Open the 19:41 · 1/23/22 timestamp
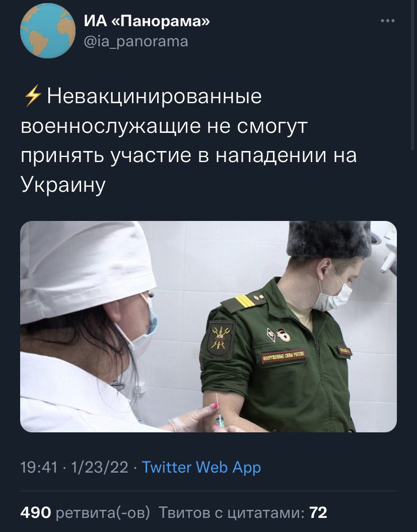Screen dimensions: 417x532 pyautogui.click(x=75, y=467)
